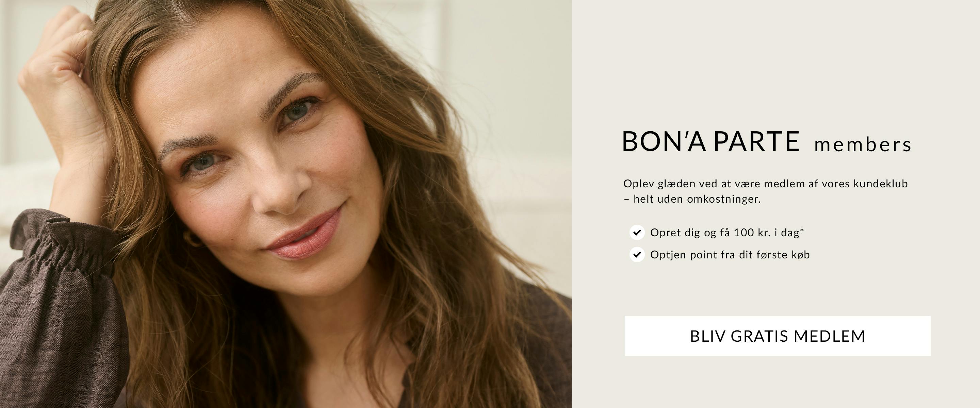This screenshot has width=980, height=408.
Task: Click the 'Oplev glæden ved at være medlem' sentence
Action: click(x=765, y=184)
